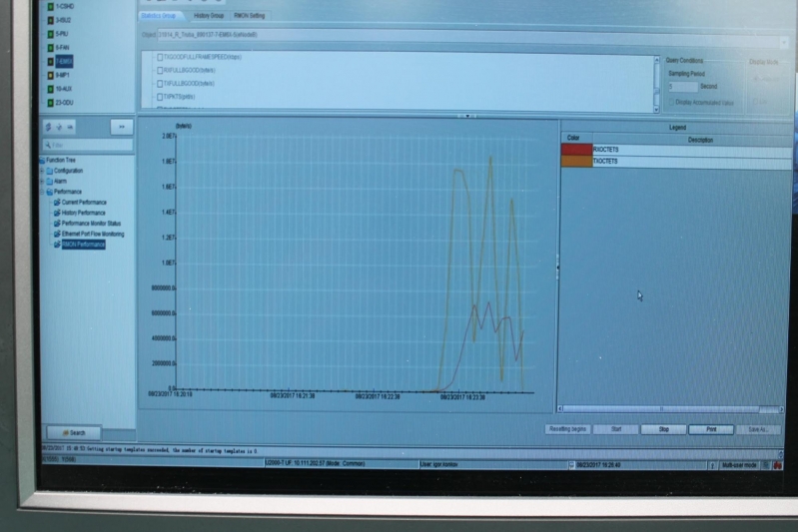The width and height of the screenshot is (798, 532).
Task: Switch to RMON Setting tab
Action: tap(250, 16)
